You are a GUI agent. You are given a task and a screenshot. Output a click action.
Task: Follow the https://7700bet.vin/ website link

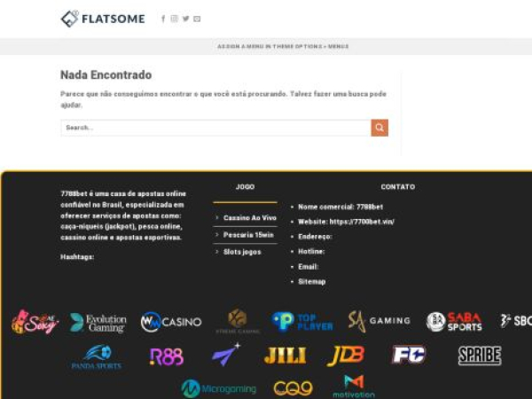point(362,222)
